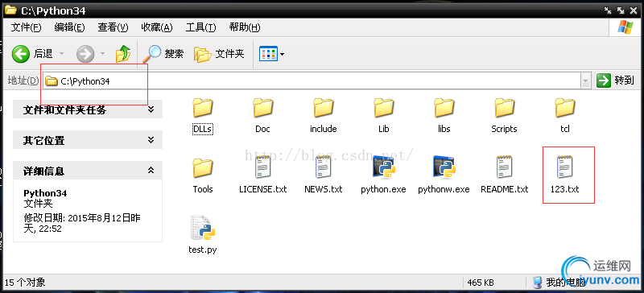Click the Forward arrow button

pyautogui.click(x=85, y=54)
